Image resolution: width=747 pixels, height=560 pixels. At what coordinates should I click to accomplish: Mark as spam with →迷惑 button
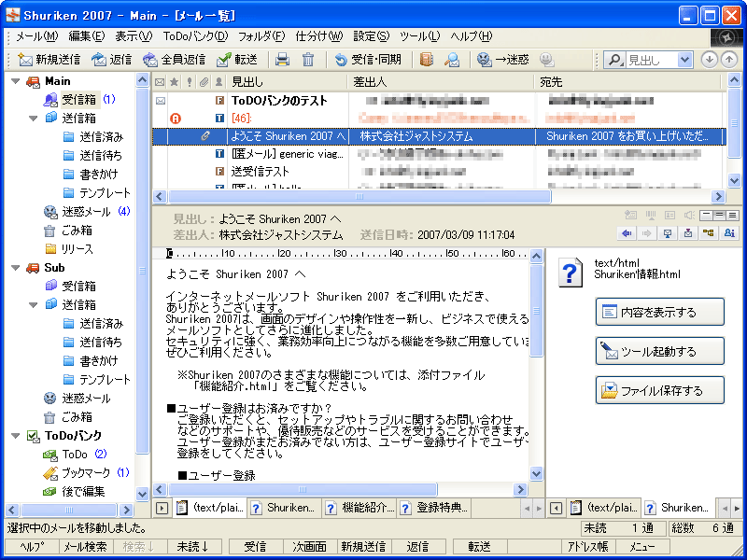pyautogui.click(x=503, y=60)
